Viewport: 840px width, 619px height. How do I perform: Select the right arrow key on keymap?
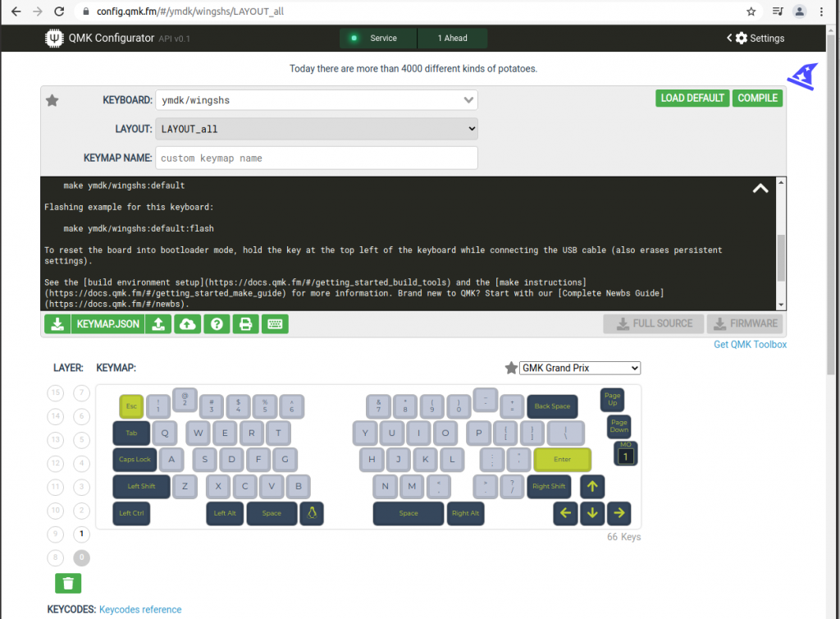click(x=619, y=513)
